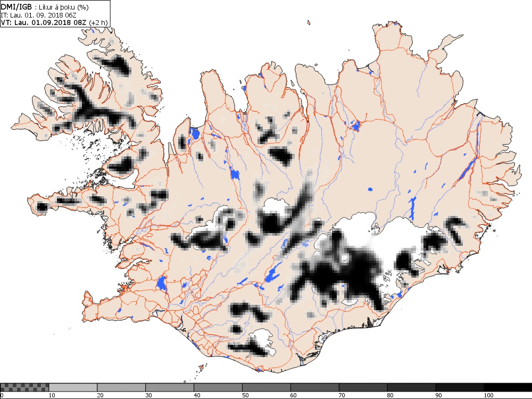Click the legend label "60"
The width and height of the screenshot is (532, 399).
click(x=294, y=395)
